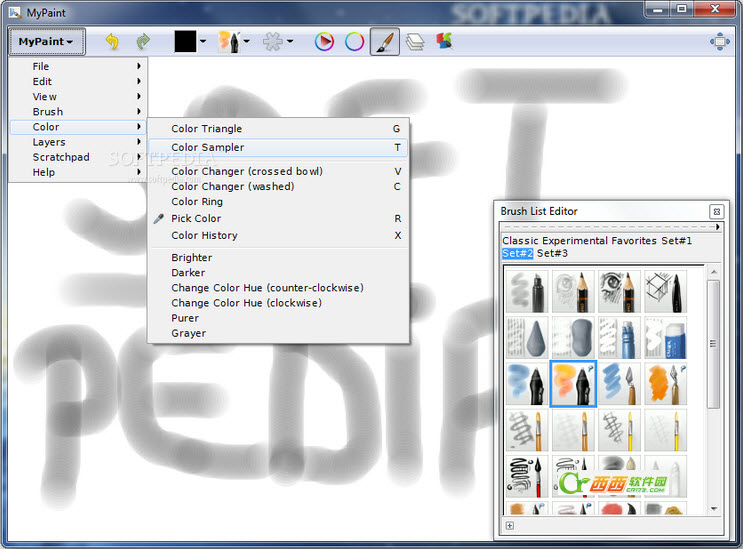Switch to Experimental brush group
The height and width of the screenshot is (549, 743).
pyautogui.click(x=575, y=241)
